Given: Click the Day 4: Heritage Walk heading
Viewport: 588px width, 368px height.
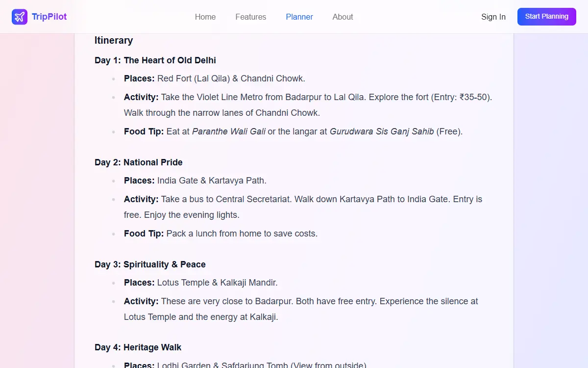Looking at the screenshot, I should [138, 347].
